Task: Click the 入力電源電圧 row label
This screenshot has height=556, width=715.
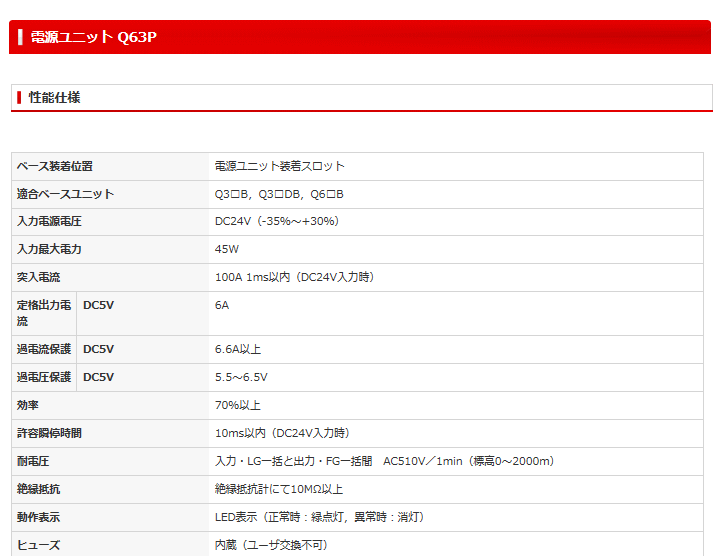Action: pyautogui.click(x=49, y=222)
